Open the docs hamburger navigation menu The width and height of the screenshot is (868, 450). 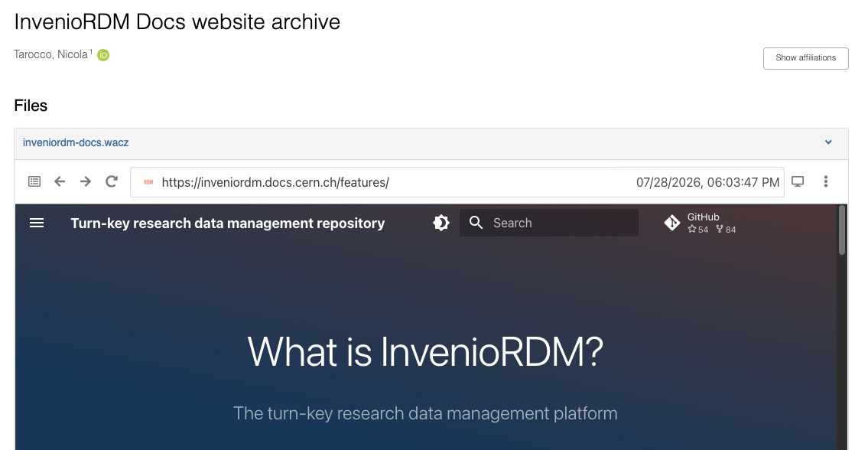click(x=37, y=223)
